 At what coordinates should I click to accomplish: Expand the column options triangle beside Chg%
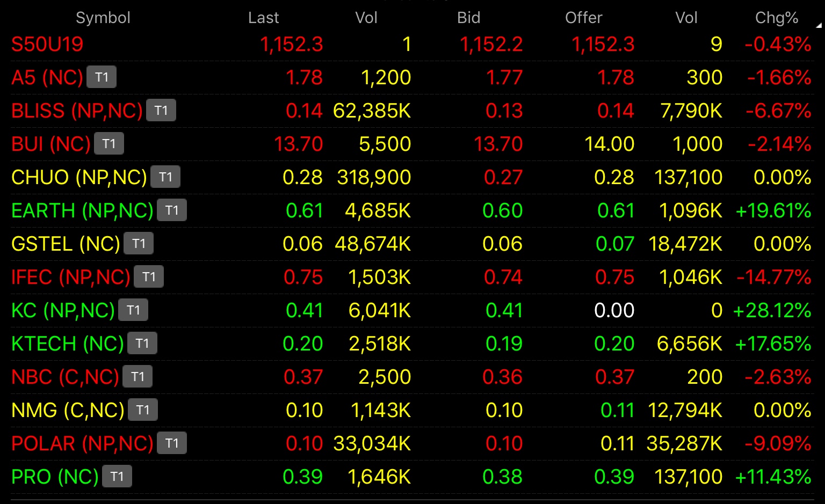819,25
